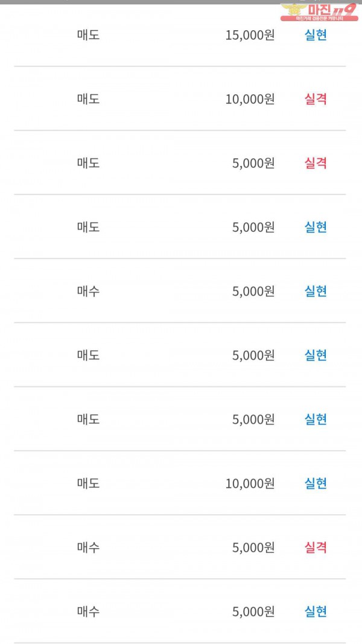Click the 15,000원 amount

click(250, 35)
